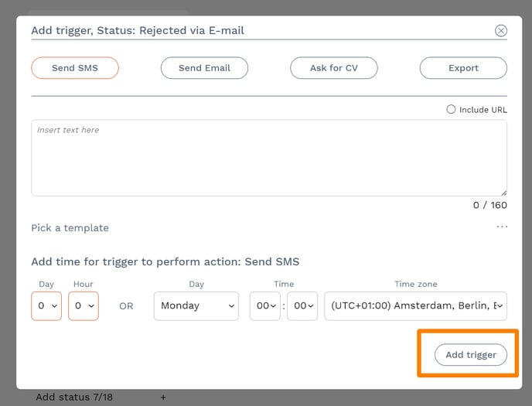
Task: Expand the Day delay dropdown
Action: (46, 306)
